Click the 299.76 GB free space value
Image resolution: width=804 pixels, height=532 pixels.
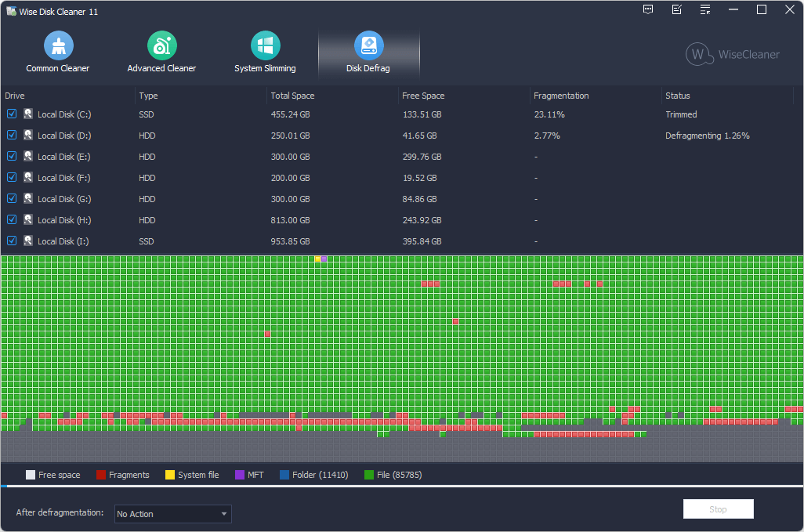(x=422, y=157)
